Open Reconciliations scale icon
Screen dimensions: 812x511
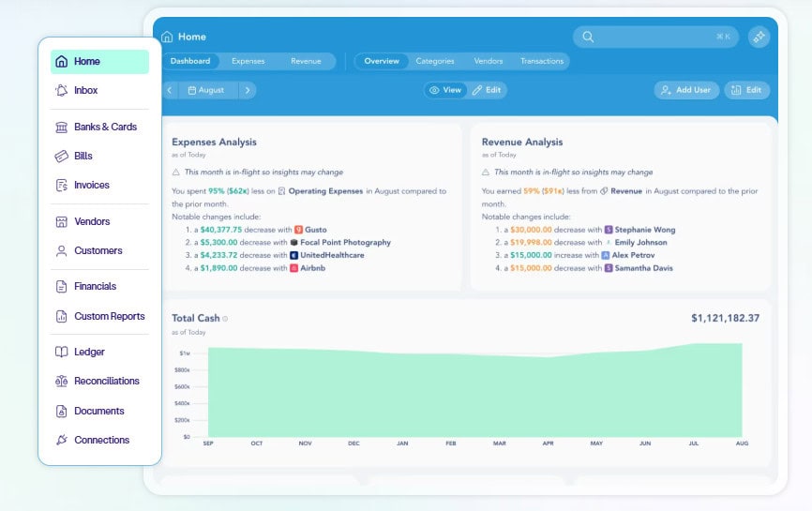pyautogui.click(x=62, y=382)
